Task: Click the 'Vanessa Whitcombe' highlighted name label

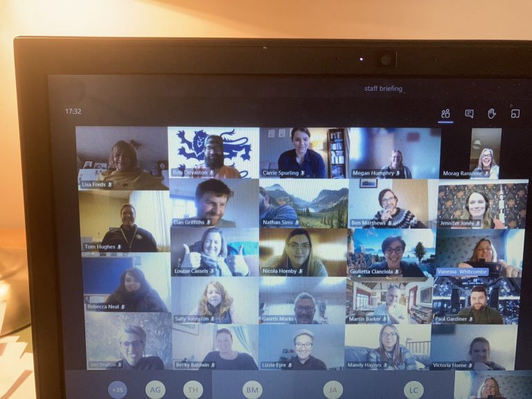Action: [462, 272]
